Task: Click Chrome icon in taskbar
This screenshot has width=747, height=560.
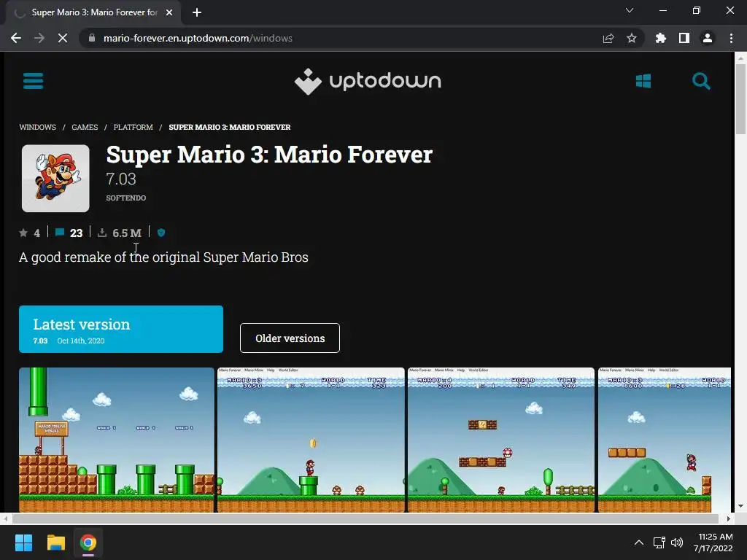Action: point(88,542)
